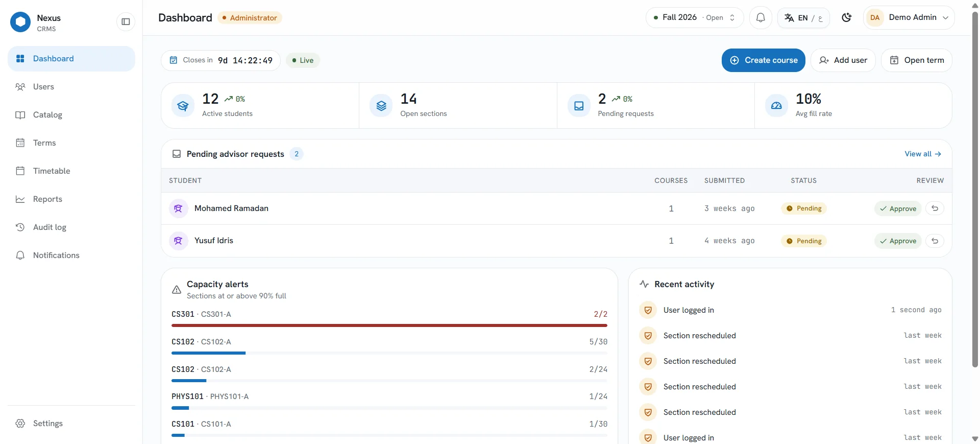Click the Administrator role badge
This screenshot has height=444, width=980.
250,18
